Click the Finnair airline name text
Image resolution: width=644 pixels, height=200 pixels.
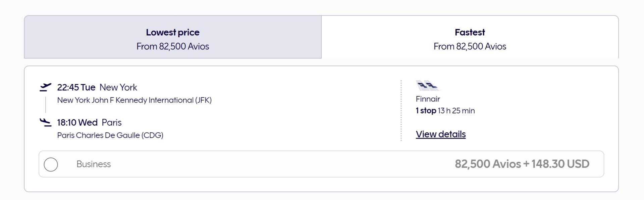click(x=428, y=99)
